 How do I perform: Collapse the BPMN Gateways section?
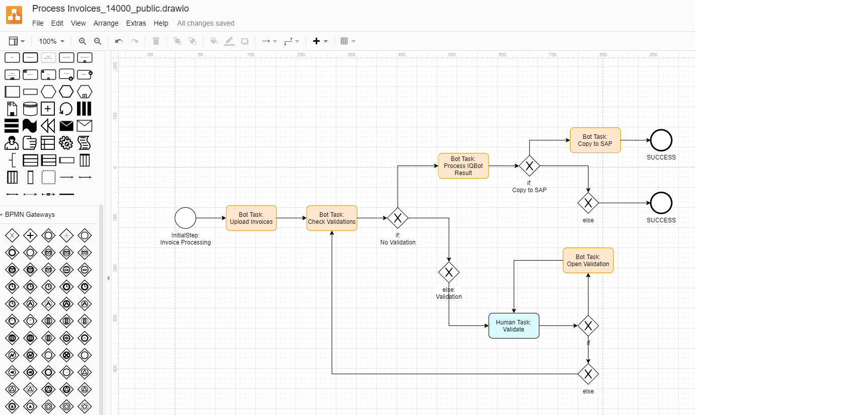tap(29, 214)
